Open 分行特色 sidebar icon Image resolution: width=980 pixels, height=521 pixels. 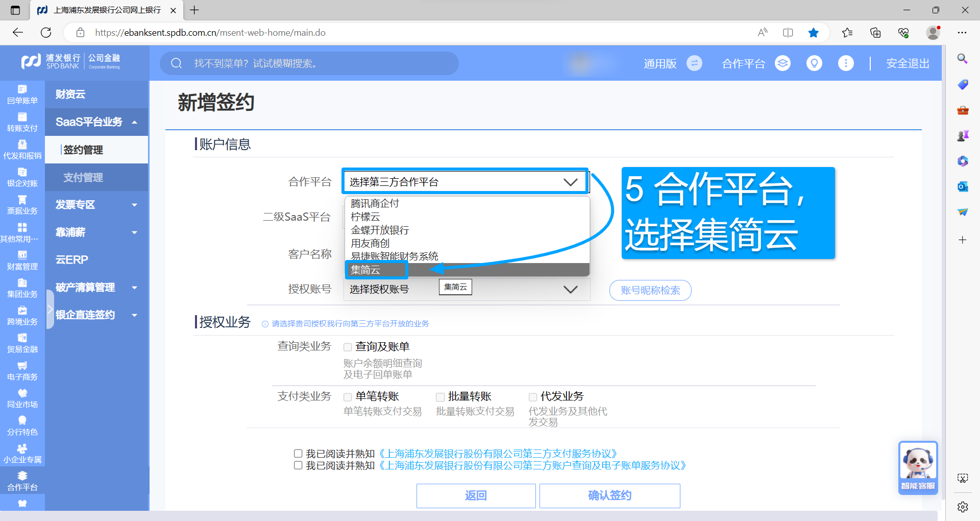point(22,425)
